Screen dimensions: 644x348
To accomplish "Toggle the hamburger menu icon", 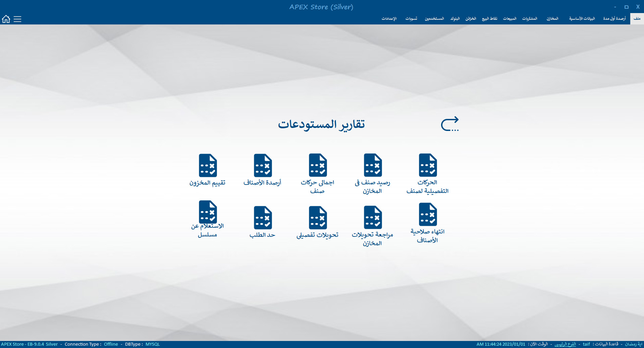I will tap(17, 19).
